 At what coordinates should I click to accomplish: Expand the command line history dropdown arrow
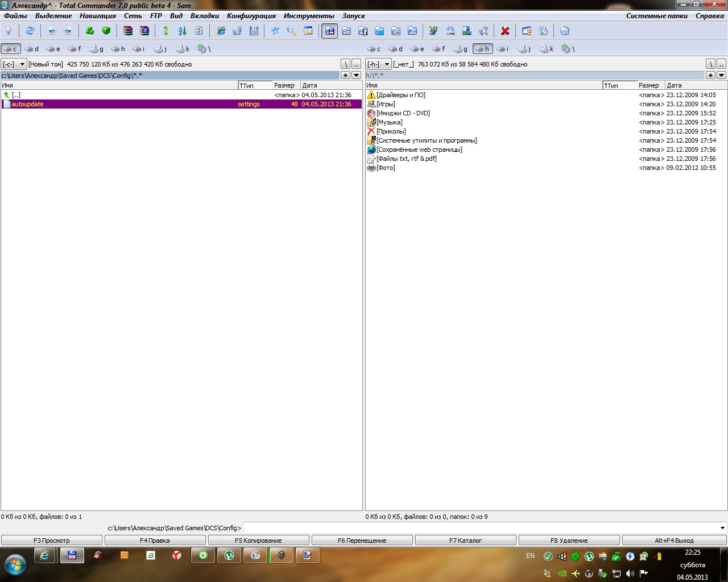click(722, 528)
